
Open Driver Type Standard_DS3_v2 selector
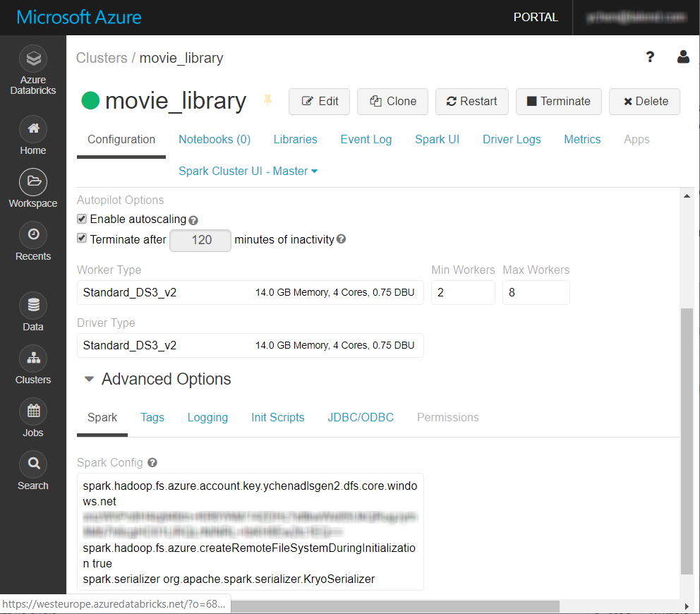pyautogui.click(x=250, y=345)
